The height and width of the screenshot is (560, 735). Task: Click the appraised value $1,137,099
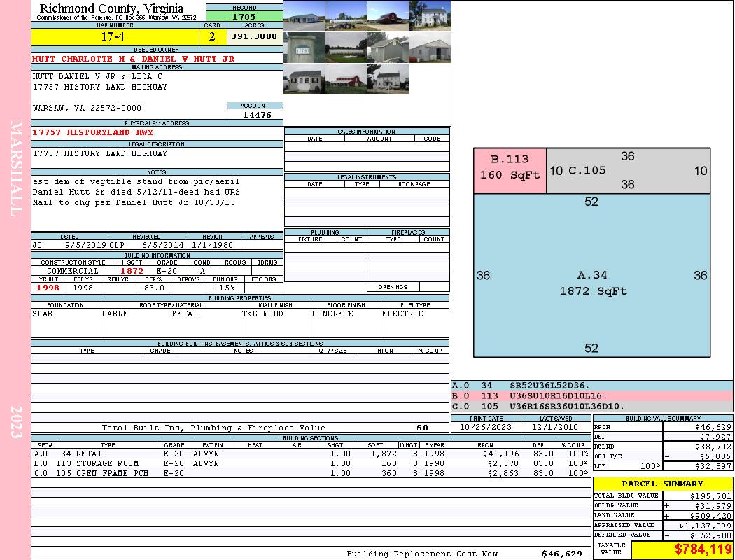pyautogui.click(x=706, y=525)
